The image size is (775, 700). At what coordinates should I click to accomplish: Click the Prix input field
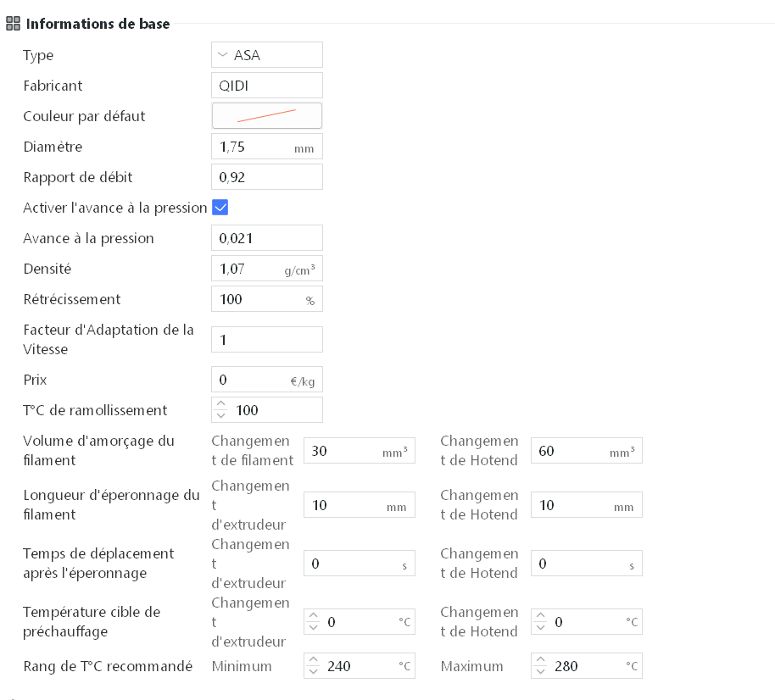tap(250, 380)
